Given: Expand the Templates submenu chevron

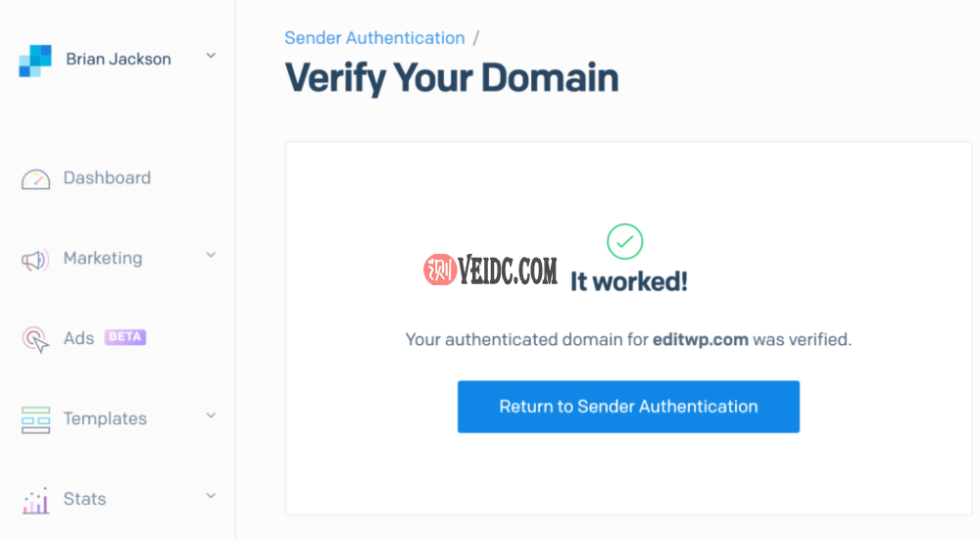Looking at the screenshot, I should 211,417.
